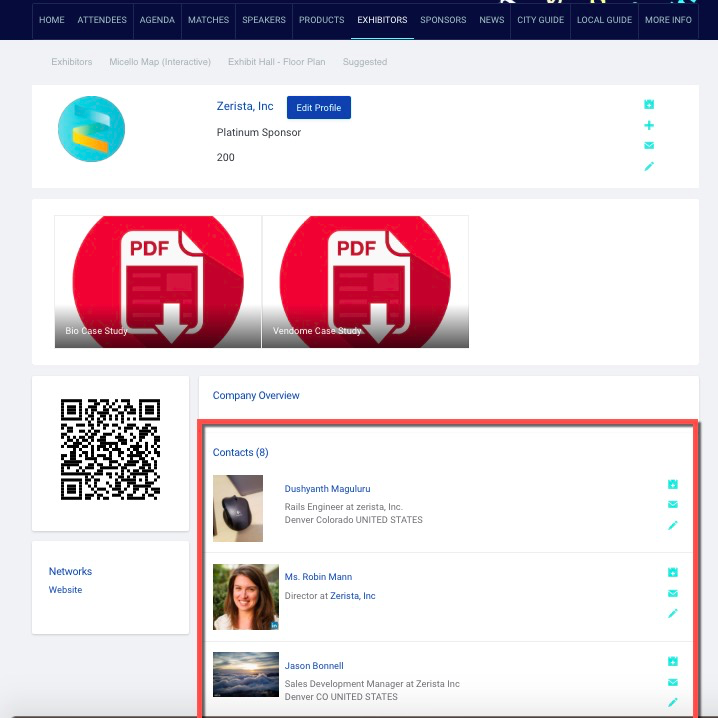Open the Bio Case Study PDF thumbnail

click(158, 282)
